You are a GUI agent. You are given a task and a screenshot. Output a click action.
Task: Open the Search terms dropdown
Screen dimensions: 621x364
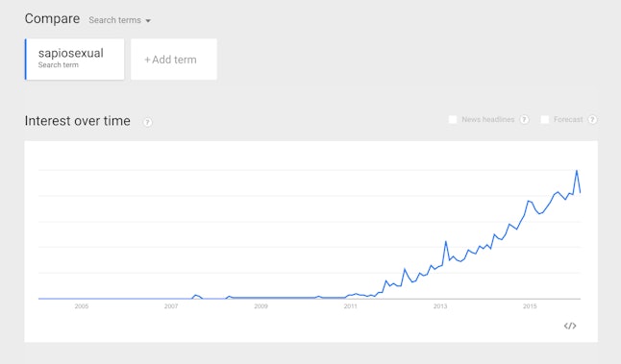point(119,20)
